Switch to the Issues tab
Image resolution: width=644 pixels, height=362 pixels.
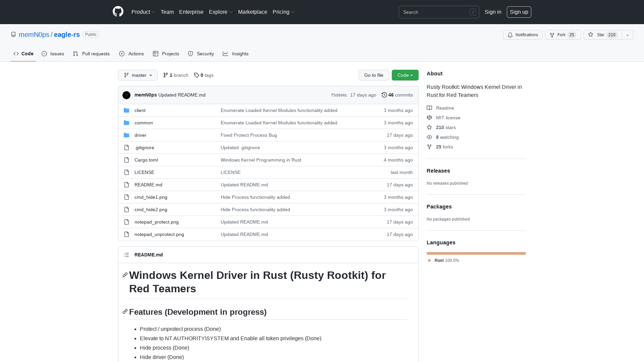53,54
